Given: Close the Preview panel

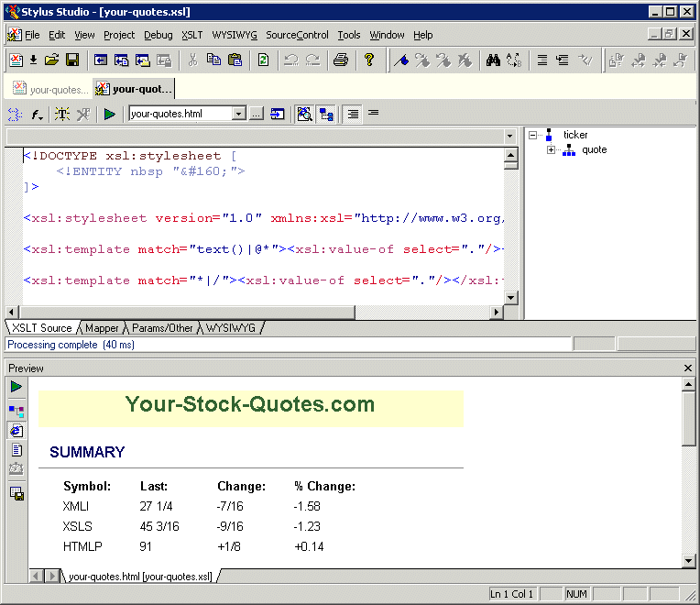Looking at the screenshot, I should [688, 368].
